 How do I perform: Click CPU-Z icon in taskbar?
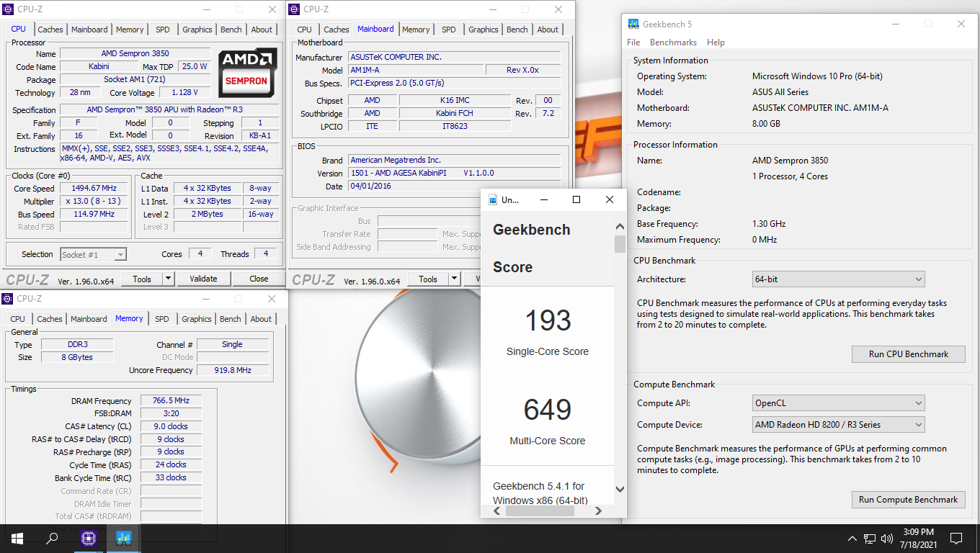coord(88,538)
